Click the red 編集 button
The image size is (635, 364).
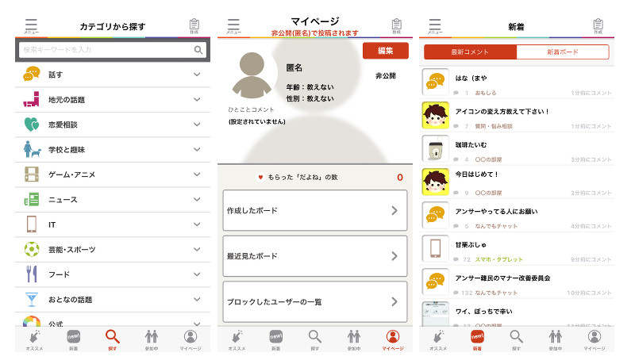click(x=386, y=51)
